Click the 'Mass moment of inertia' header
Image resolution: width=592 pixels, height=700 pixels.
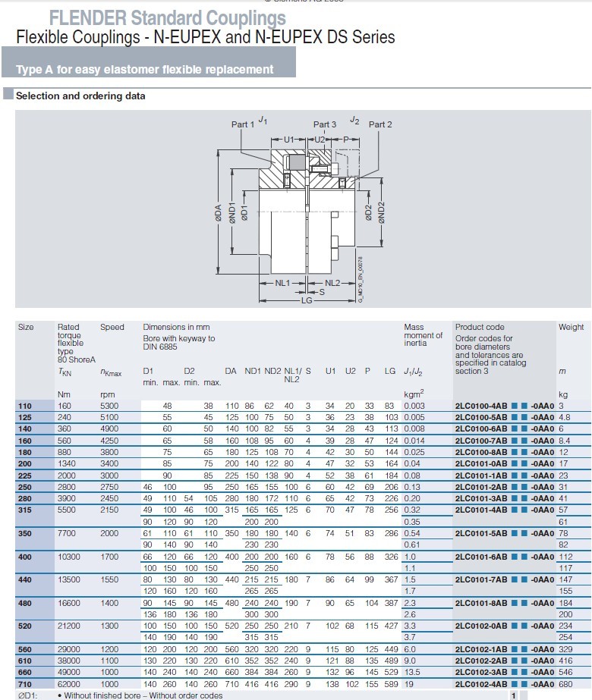click(x=423, y=335)
